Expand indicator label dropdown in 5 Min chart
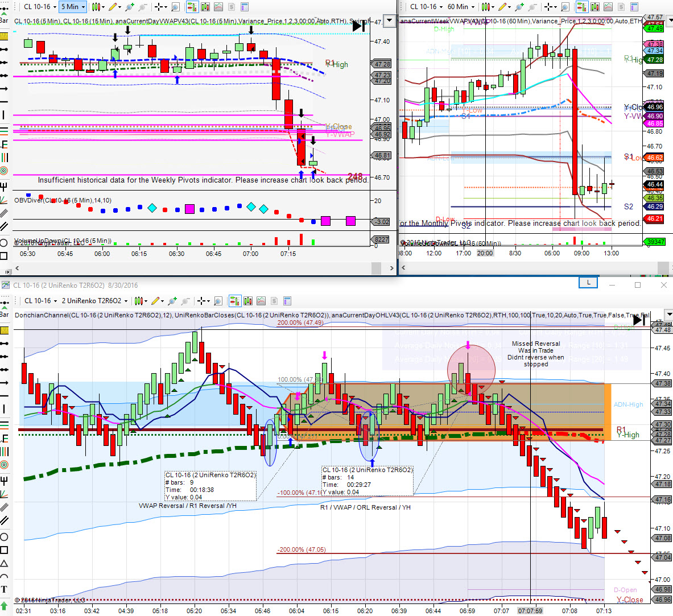This screenshot has height=616, width=673. point(389,20)
